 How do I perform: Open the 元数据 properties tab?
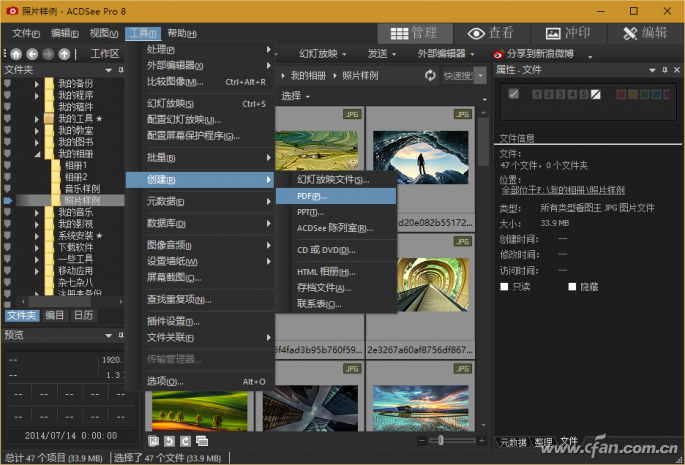pos(512,442)
